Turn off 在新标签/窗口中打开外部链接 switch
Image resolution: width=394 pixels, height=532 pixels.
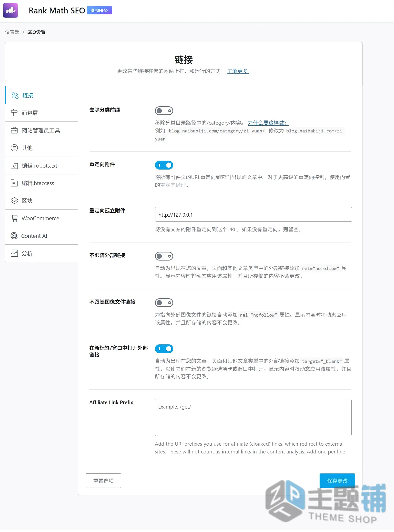164,349
